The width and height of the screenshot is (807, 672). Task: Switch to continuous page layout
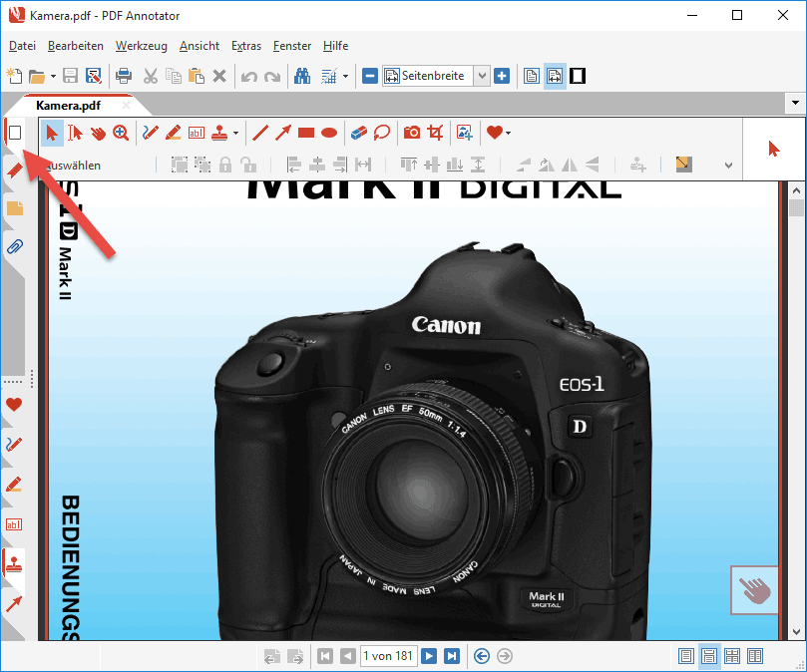click(708, 656)
